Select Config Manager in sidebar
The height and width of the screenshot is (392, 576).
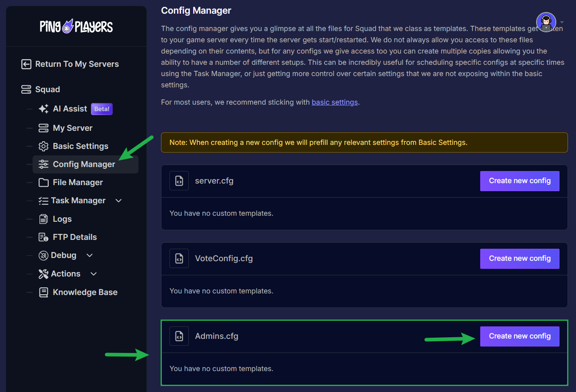tap(85, 164)
